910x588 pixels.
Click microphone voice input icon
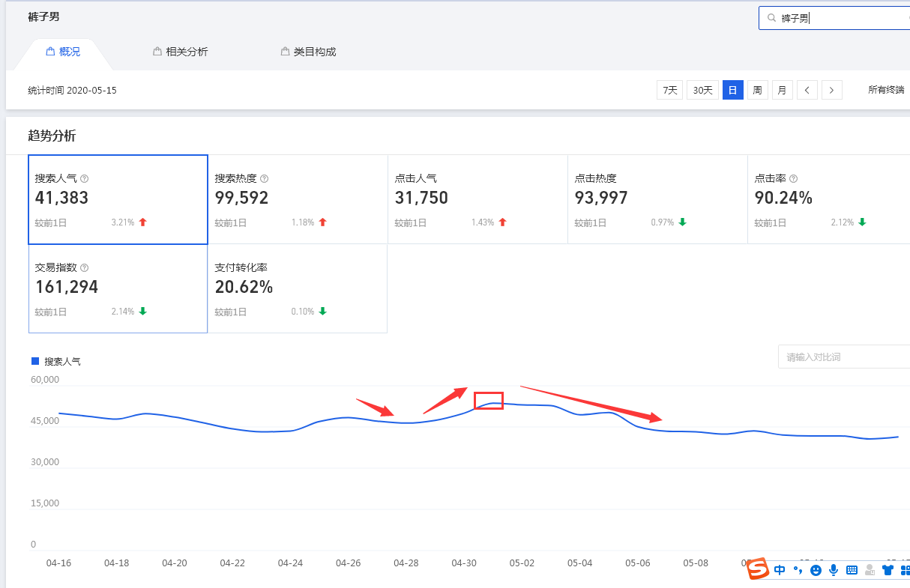[x=834, y=570]
